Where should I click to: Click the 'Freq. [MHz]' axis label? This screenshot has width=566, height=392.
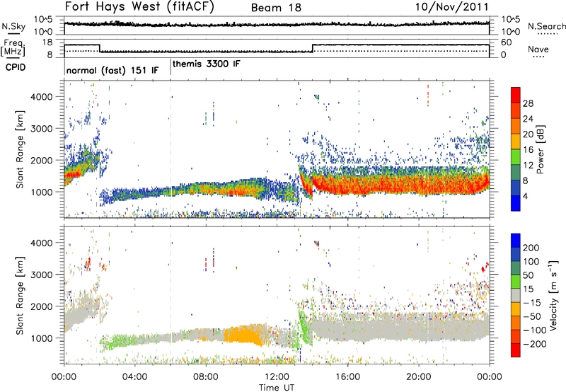coord(13,48)
